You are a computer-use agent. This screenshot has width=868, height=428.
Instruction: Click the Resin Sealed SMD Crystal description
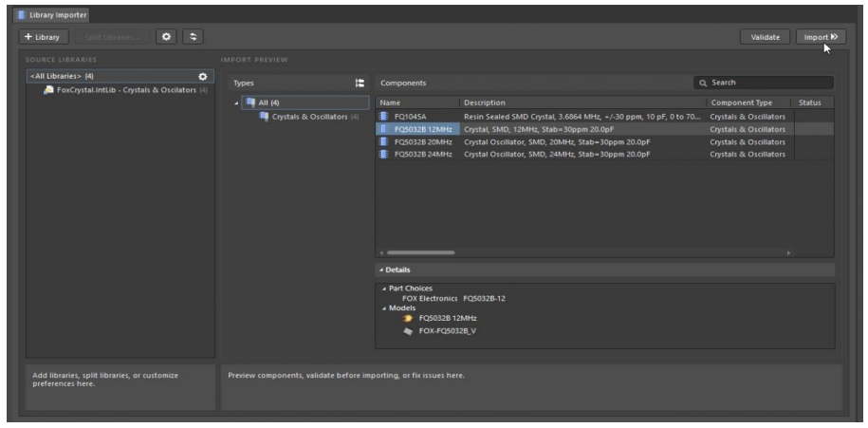coord(582,117)
